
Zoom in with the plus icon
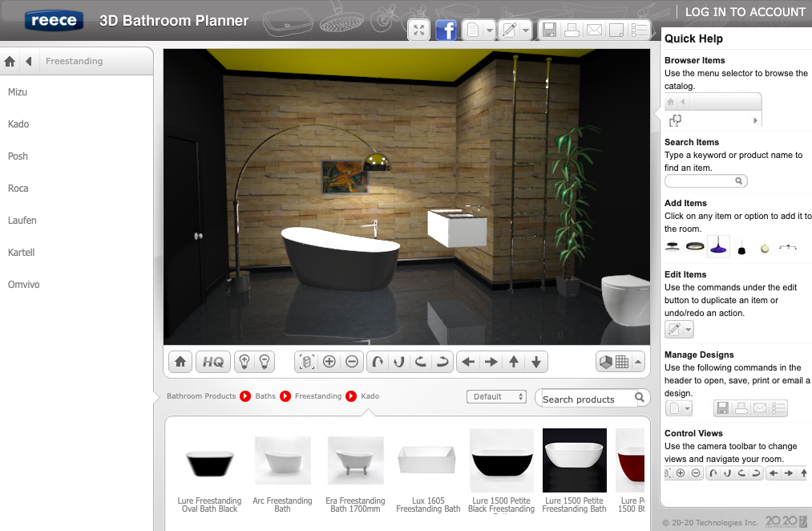click(x=329, y=362)
